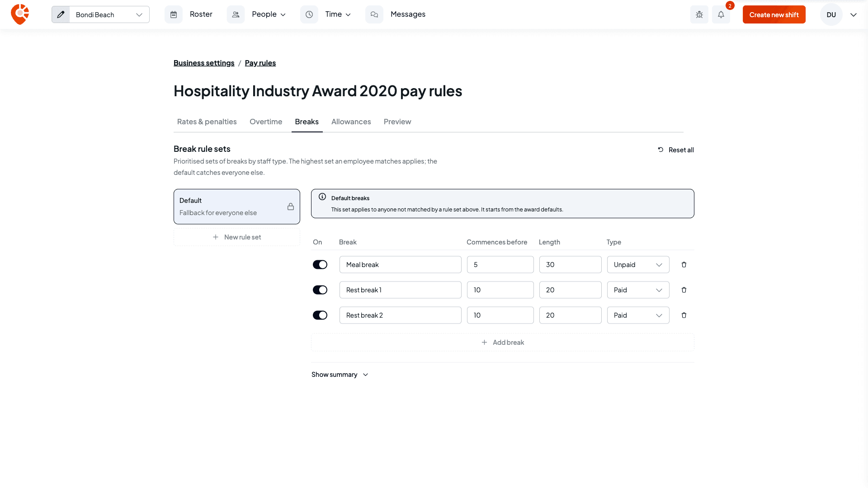Switch to the Overtime tab

tap(266, 122)
